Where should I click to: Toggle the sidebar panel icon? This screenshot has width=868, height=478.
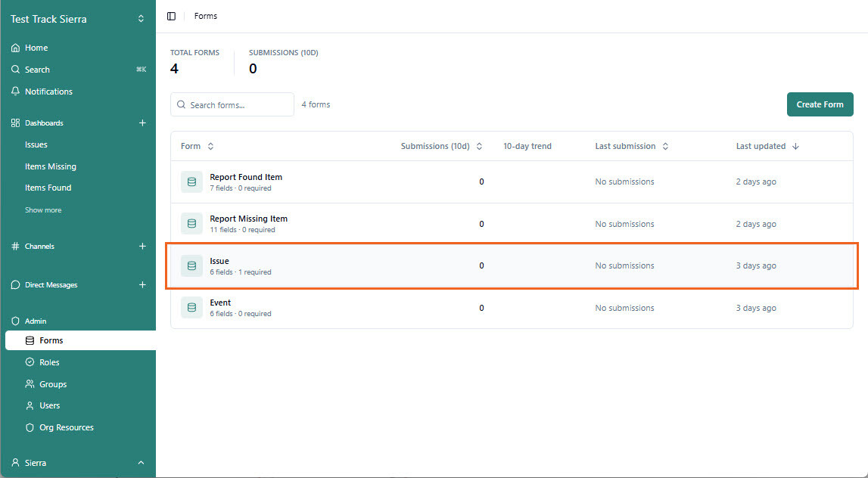(172, 16)
